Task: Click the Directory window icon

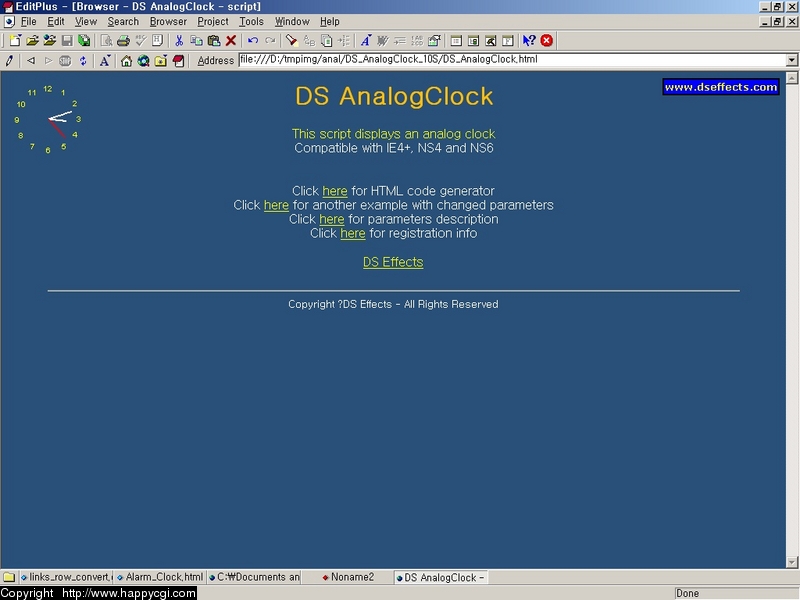Action: 456,41
